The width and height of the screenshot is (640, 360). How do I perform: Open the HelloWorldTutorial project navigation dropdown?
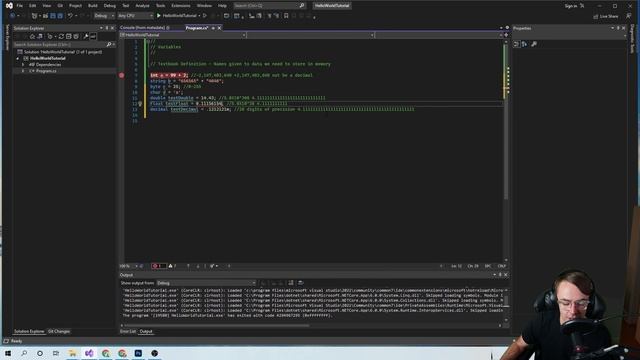point(183,35)
